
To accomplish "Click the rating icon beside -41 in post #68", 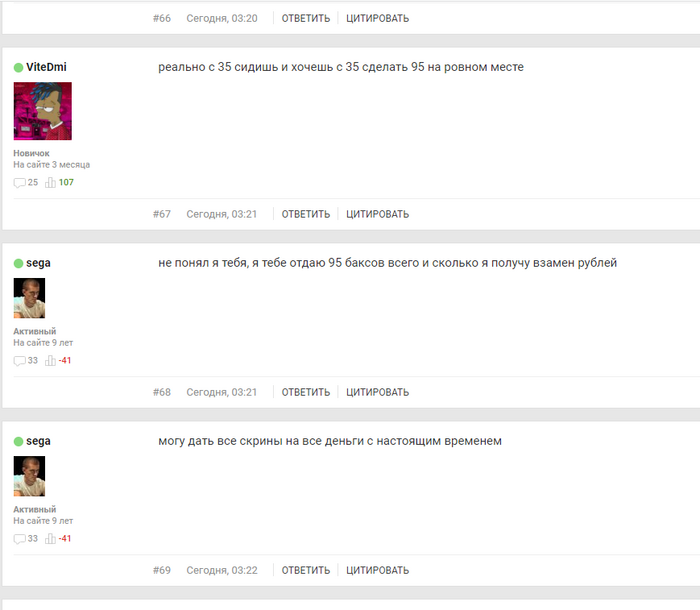I will [x=50, y=361].
